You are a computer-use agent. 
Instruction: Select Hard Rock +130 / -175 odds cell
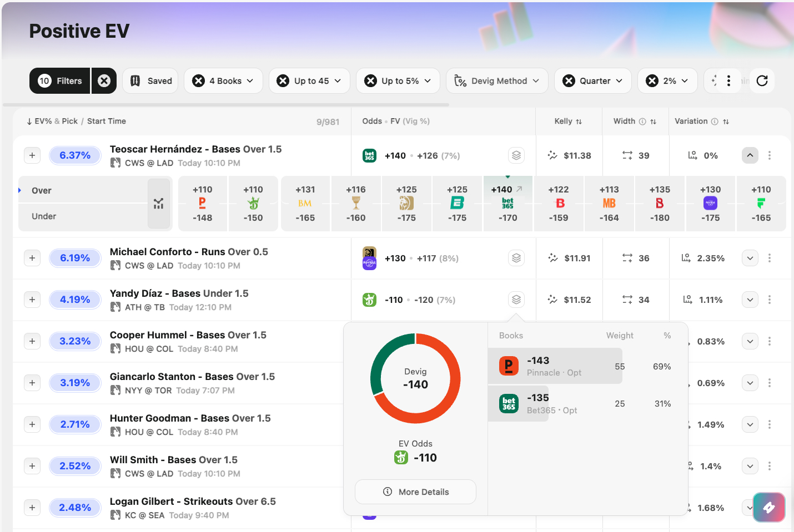[710, 204]
